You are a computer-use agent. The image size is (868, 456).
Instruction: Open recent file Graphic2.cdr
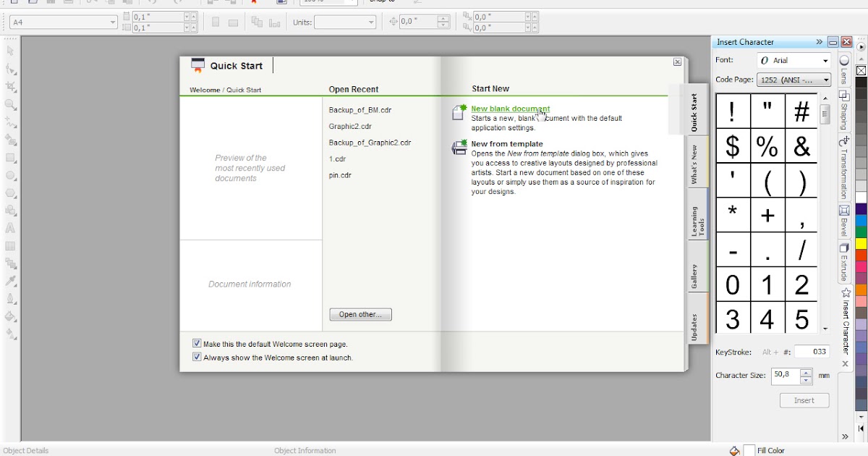tap(350, 127)
